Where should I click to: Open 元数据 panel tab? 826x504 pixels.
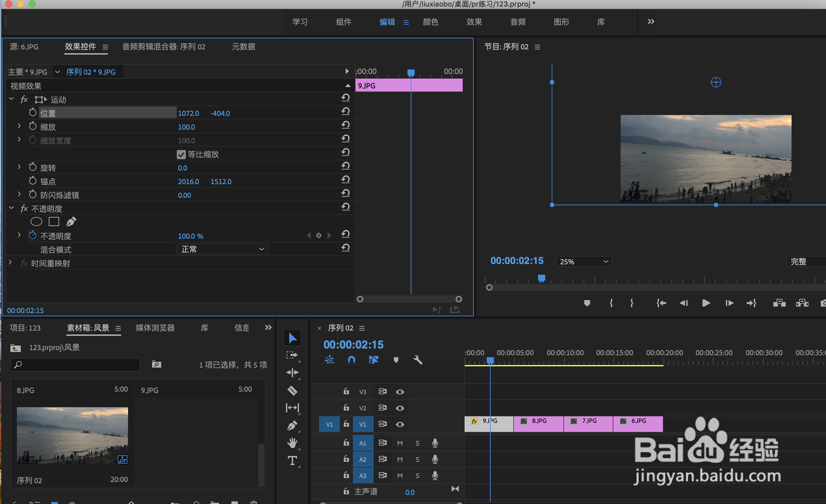243,46
